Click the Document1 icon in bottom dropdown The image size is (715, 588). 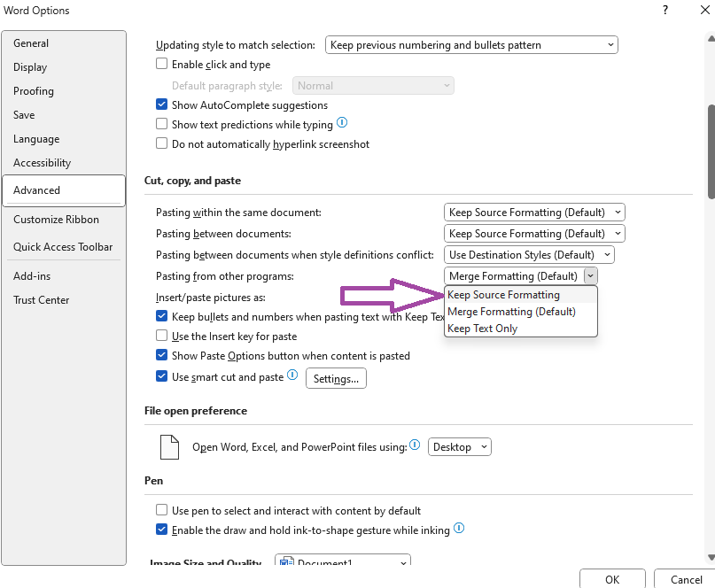[285, 562]
